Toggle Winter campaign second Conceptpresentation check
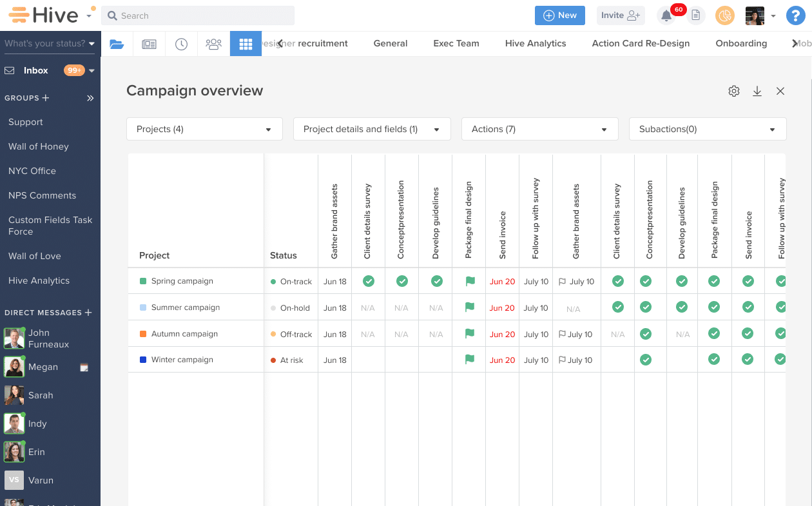Image resolution: width=812 pixels, height=506 pixels. click(x=646, y=360)
